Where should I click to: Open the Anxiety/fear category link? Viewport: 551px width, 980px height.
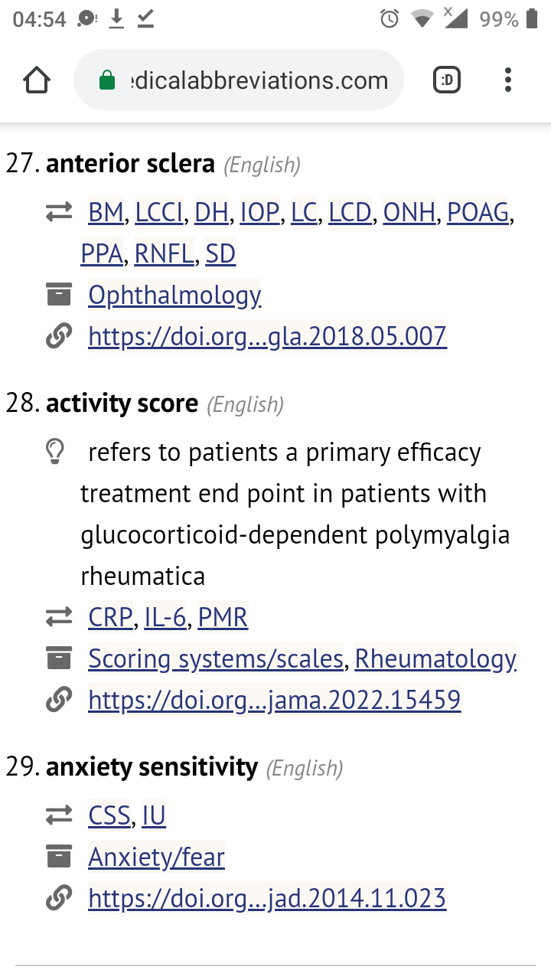[x=157, y=857]
